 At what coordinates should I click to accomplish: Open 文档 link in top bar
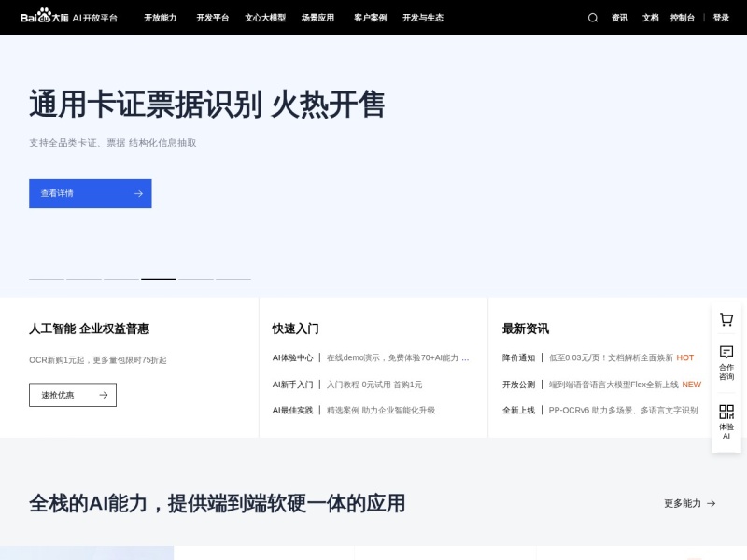tap(650, 18)
